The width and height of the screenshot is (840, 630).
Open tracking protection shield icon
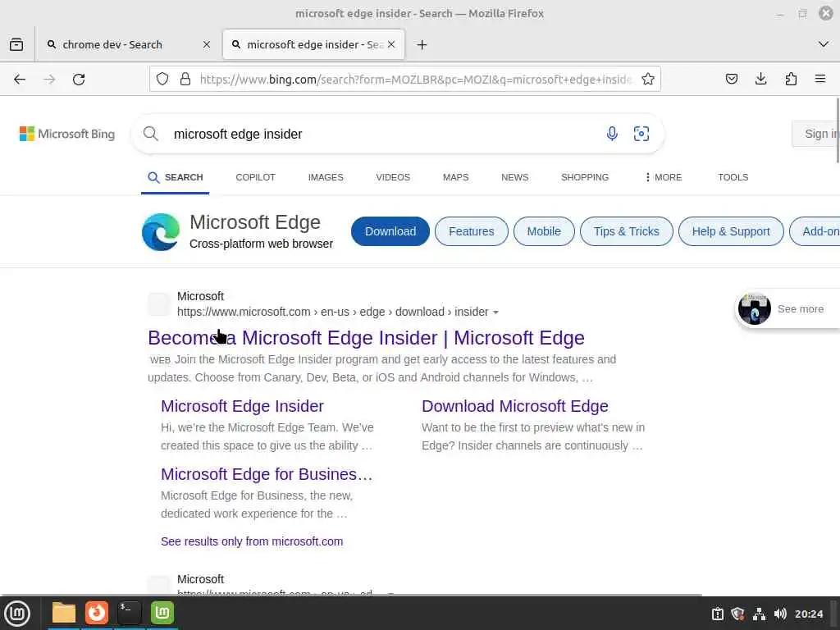point(162,80)
